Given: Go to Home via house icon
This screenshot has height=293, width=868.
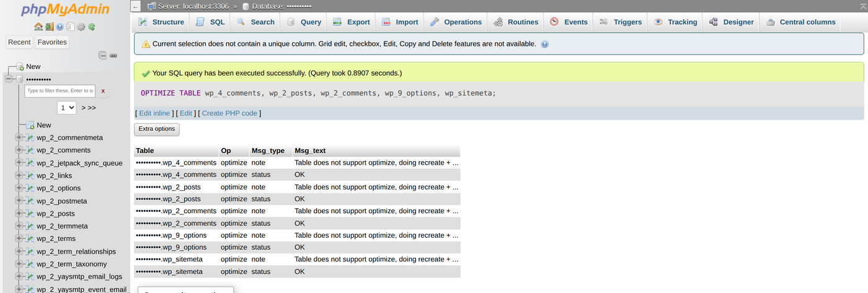Looking at the screenshot, I should point(38,27).
